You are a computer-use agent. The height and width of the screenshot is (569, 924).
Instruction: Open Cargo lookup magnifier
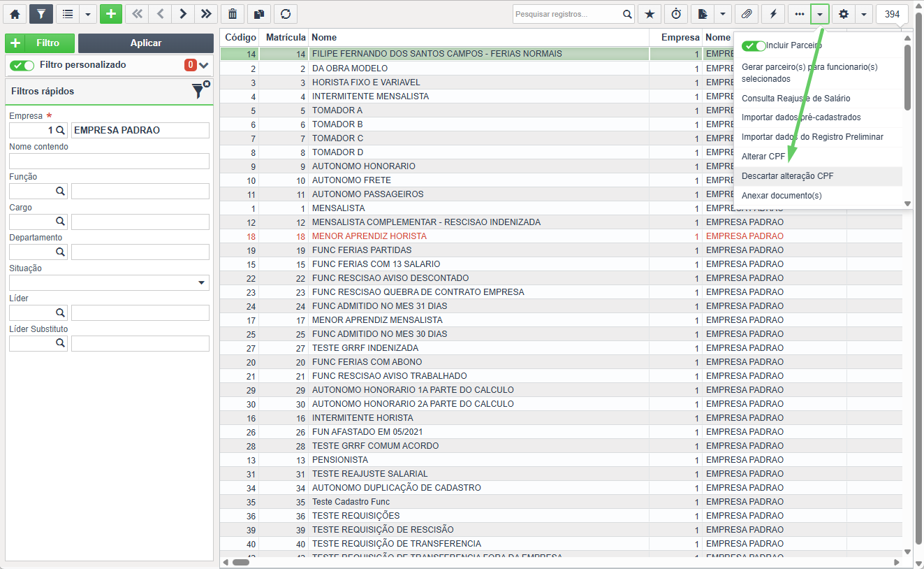click(61, 222)
